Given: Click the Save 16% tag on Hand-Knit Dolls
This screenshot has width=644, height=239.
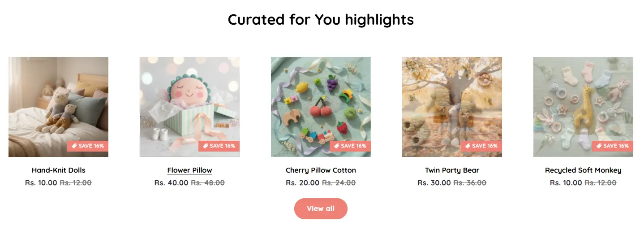Looking at the screenshot, I should pos(88,146).
